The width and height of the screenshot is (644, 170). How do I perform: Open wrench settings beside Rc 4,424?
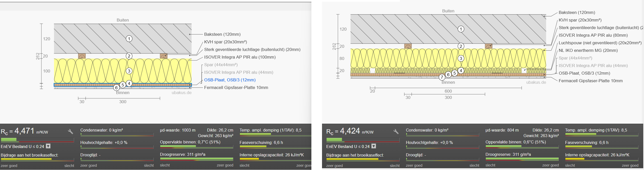click(396, 132)
